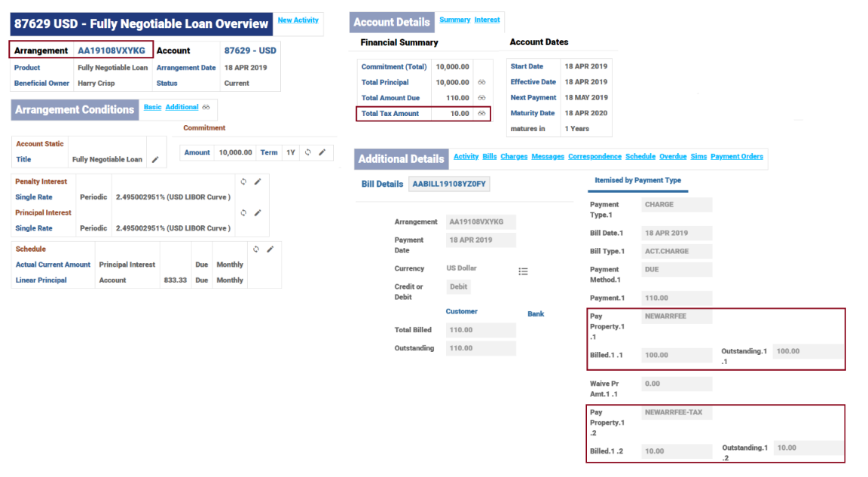The height and width of the screenshot is (477, 868).
Task: Switch to Additional arrangement conditions tab
Action: pos(182,107)
